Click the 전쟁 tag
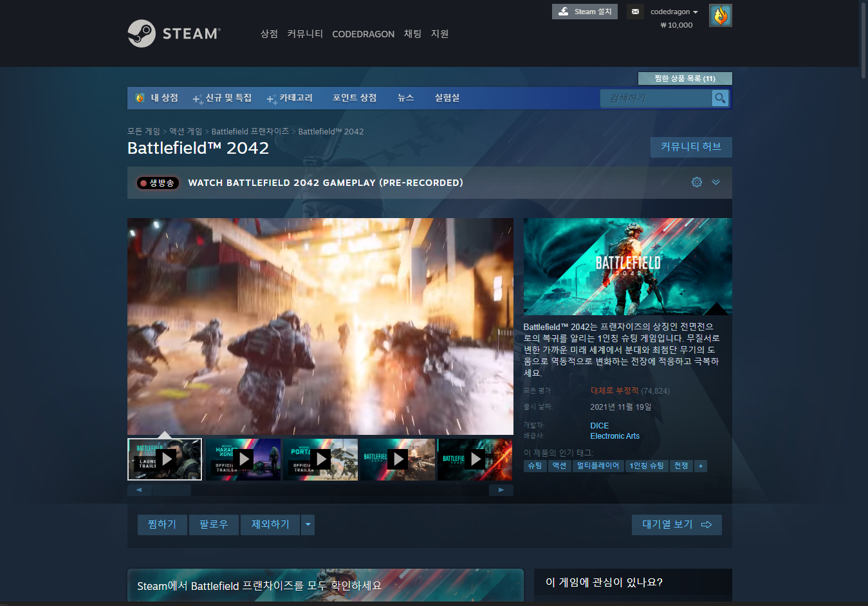 pos(681,466)
